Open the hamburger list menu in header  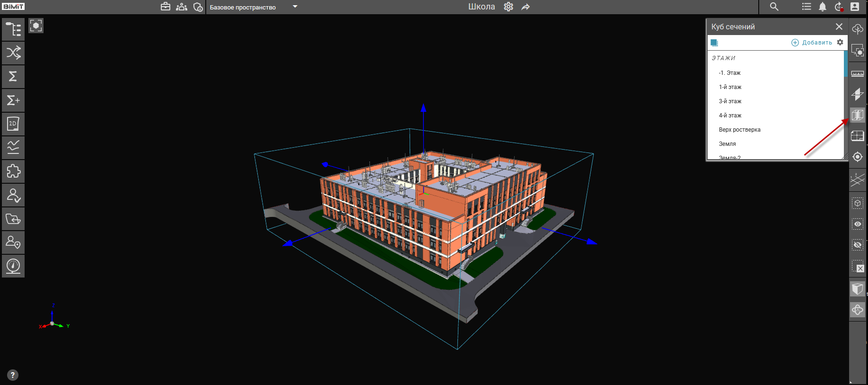pyautogui.click(x=807, y=7)
